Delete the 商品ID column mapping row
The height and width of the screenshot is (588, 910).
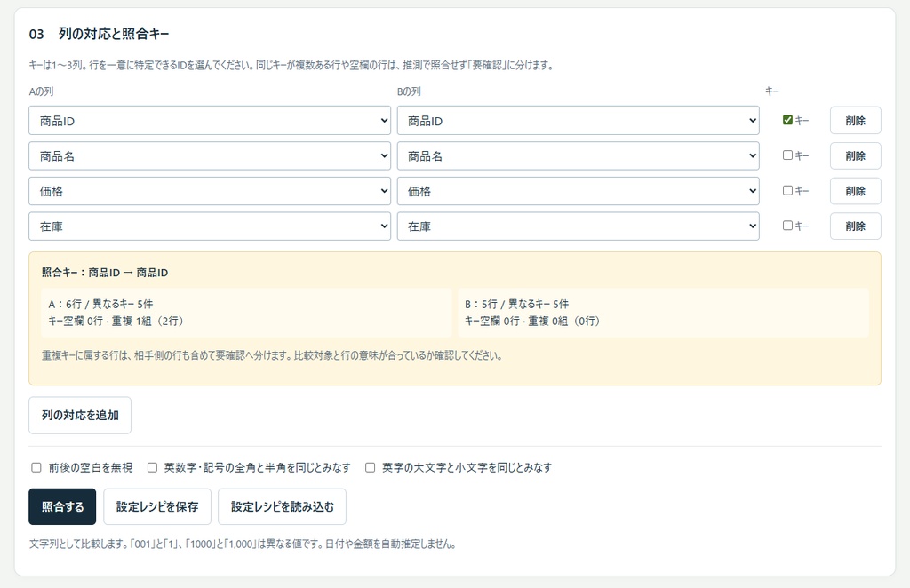pos(856,121)
